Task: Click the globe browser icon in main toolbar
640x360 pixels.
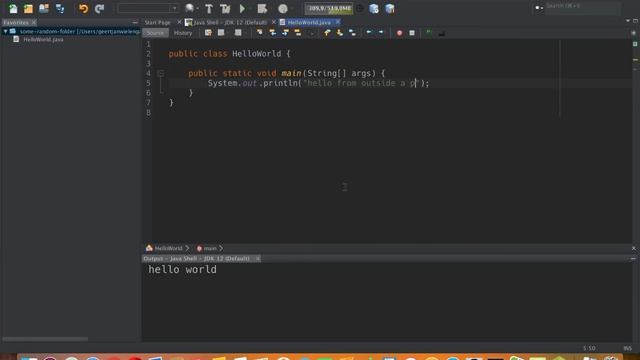Action: click(190, 8)
